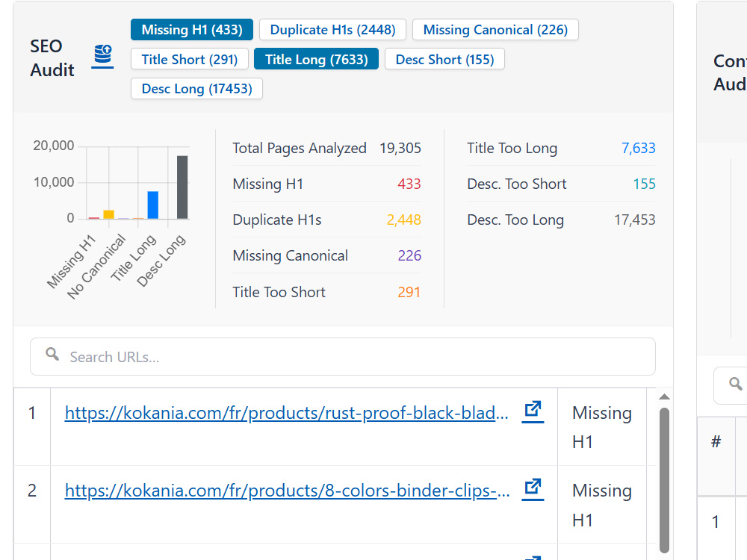The width and height of the screenshot is (747, 560).
Task: Focus the Search URLs input field
Action: click(343, 357)
